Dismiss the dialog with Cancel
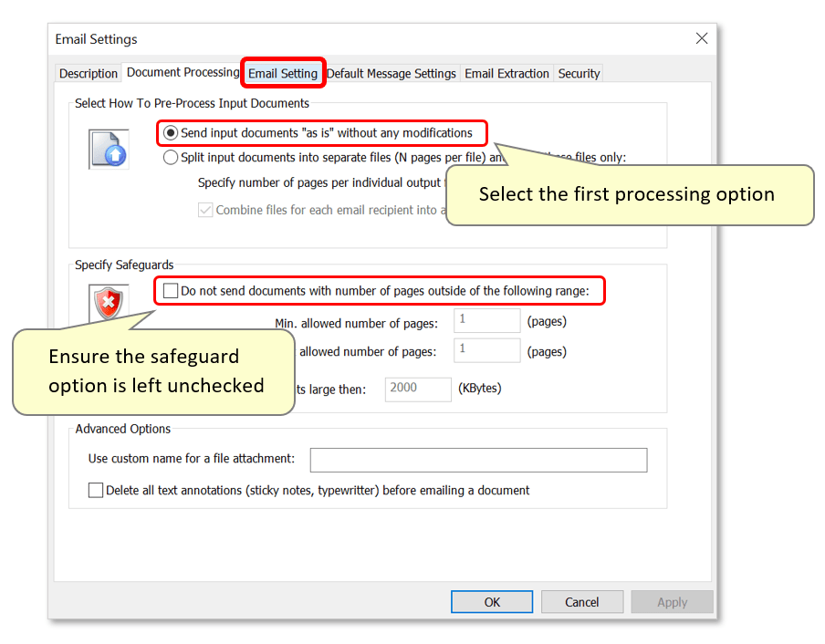 point(581,602)
